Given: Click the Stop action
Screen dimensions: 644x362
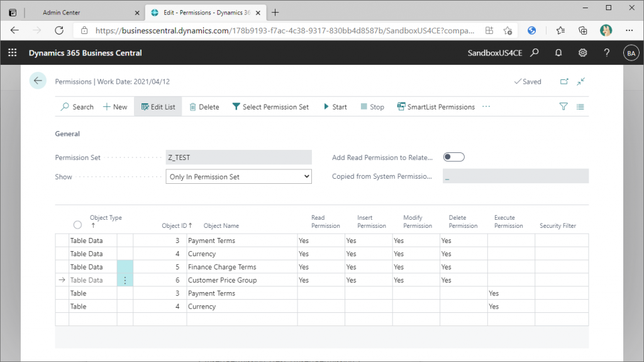Looking at the screenshot, I should point(372,106).
